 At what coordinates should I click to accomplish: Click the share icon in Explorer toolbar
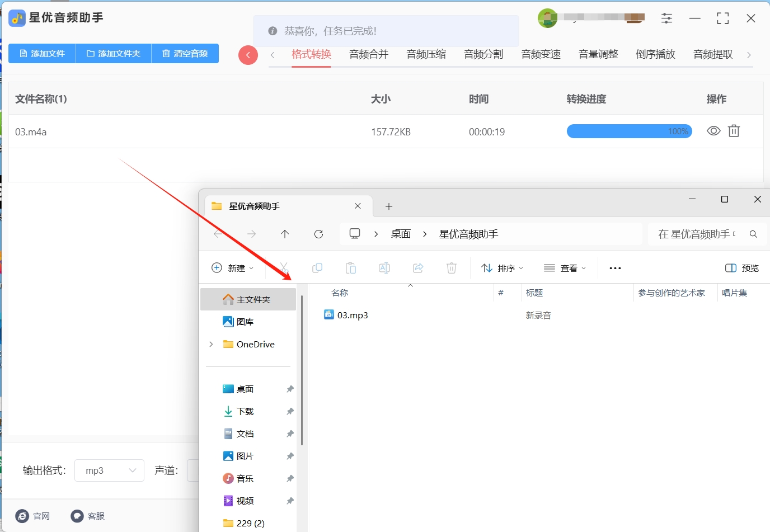tap(418, 268)
